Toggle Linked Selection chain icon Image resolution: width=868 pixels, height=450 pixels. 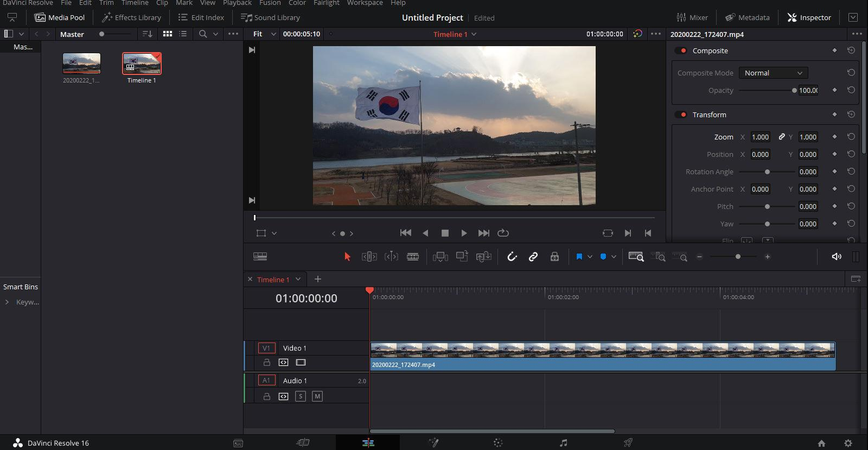[x=533, y=257]
